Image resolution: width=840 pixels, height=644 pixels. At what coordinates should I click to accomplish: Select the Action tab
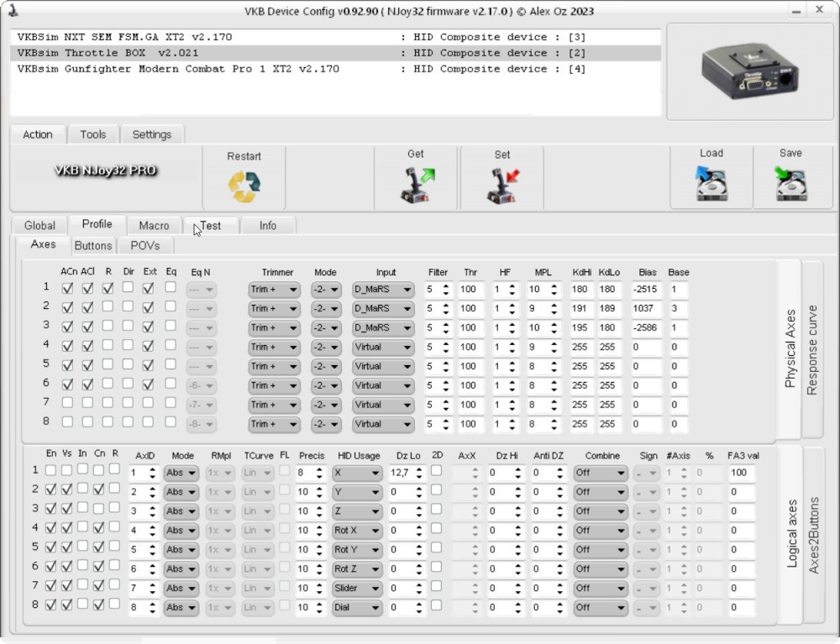click(38, 134)
